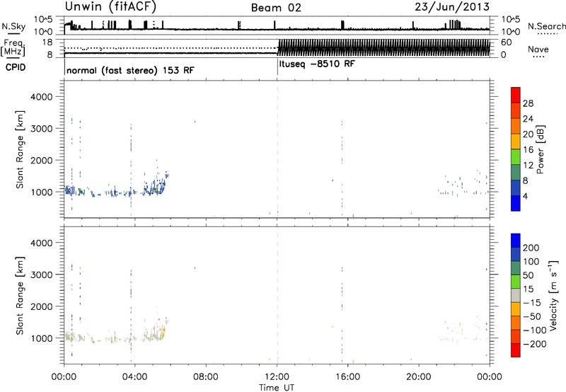The image size is (566, 392).
Task: Click the 'Freq. [MHz]' axis label
Action: point(13,47)
